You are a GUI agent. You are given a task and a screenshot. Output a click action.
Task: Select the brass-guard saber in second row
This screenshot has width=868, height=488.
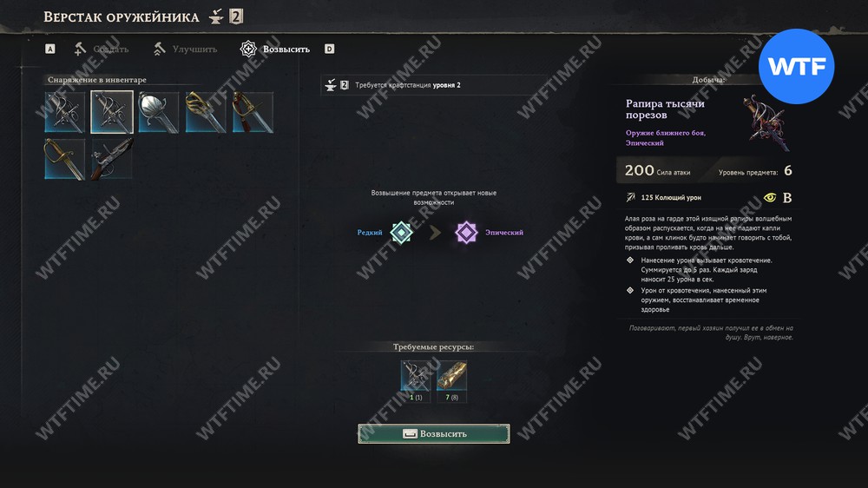coord(65,160)
